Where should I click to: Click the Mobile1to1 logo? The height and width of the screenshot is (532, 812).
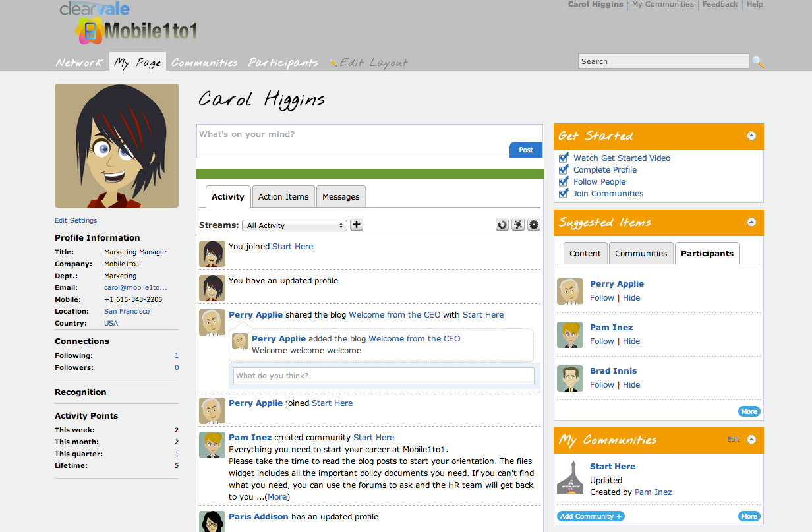click(x=136, y=30)
